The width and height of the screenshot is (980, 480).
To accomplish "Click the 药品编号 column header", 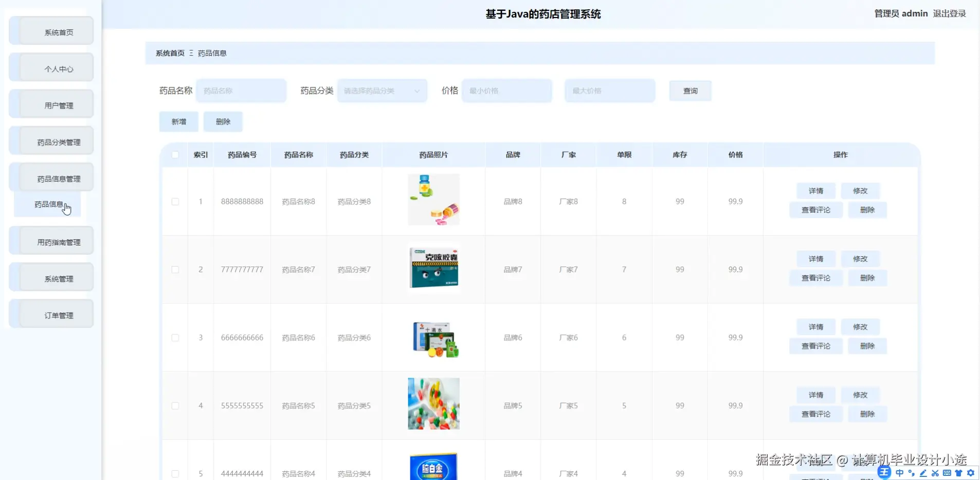I will click(242, 155).
